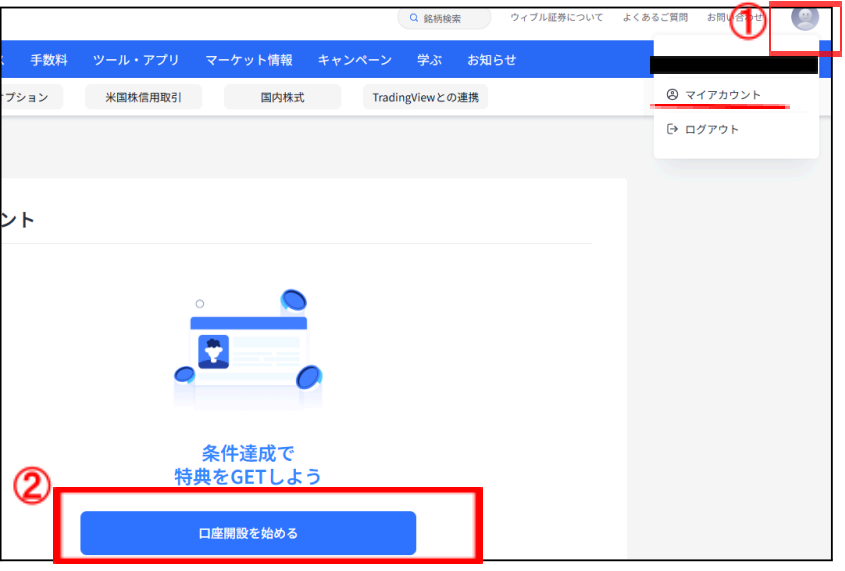845x571 pixels.
Task: Select the TradingViewとの連携 tab
Action: 425,97
